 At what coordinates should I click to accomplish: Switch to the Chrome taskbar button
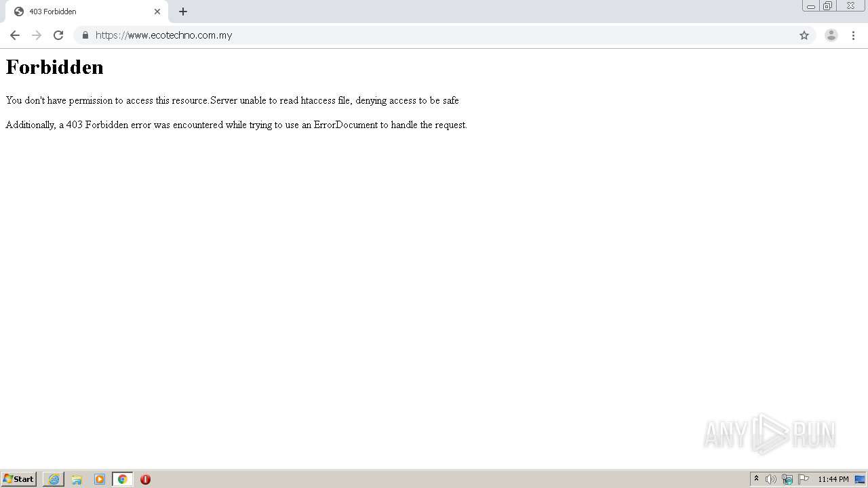[x=123, y=479]
